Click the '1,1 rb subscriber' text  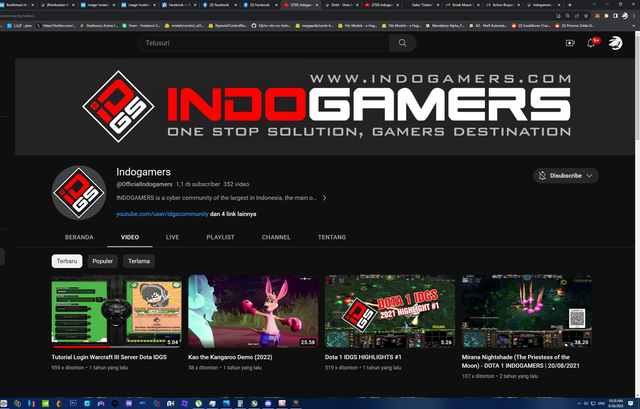198,184
